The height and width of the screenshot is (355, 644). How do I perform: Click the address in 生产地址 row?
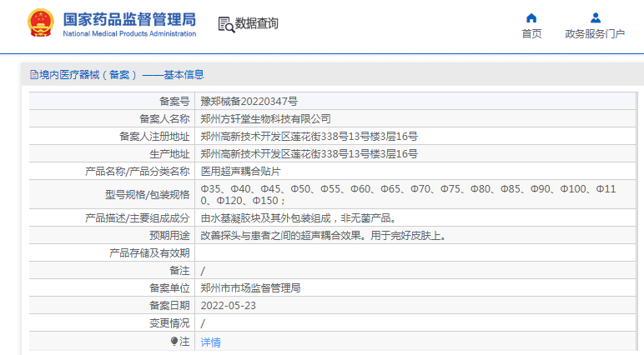309,154
